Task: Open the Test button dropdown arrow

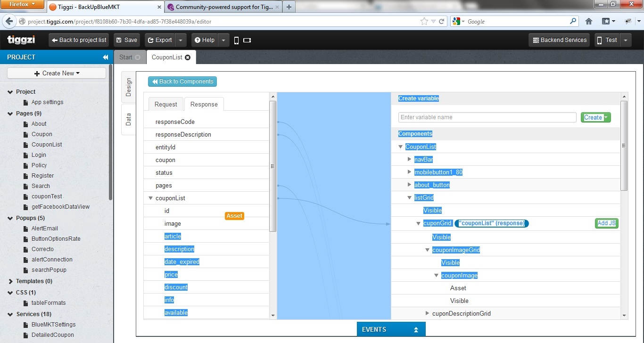Action: pyautogui.click(x=626, y=41)
